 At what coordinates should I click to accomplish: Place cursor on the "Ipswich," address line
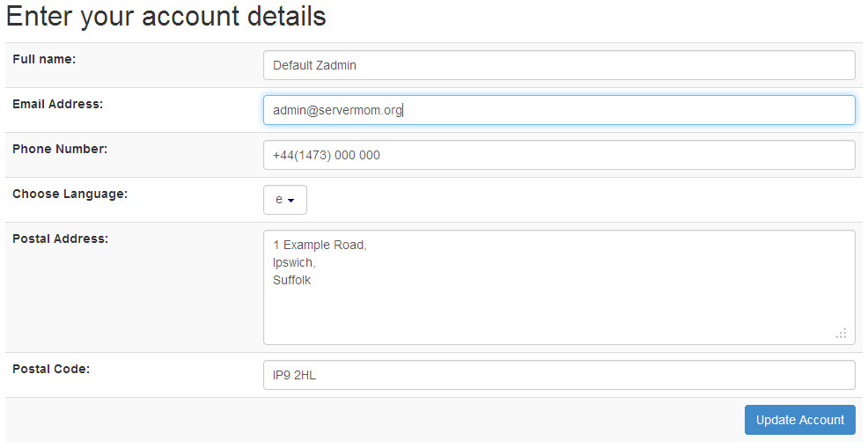click(294, 262)
